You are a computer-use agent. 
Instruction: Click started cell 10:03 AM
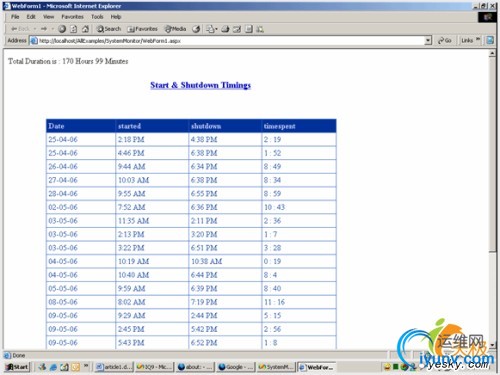(x=152, y=180)
